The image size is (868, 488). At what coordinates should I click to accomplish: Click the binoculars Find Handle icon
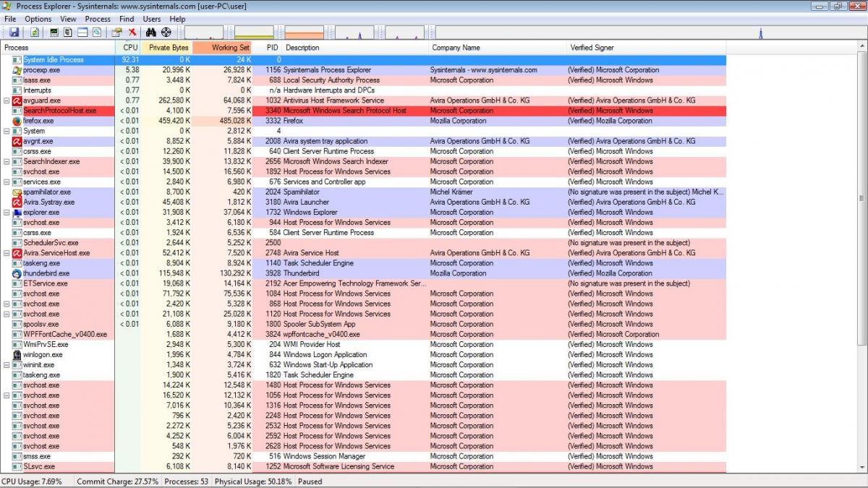tap(151, 33)
